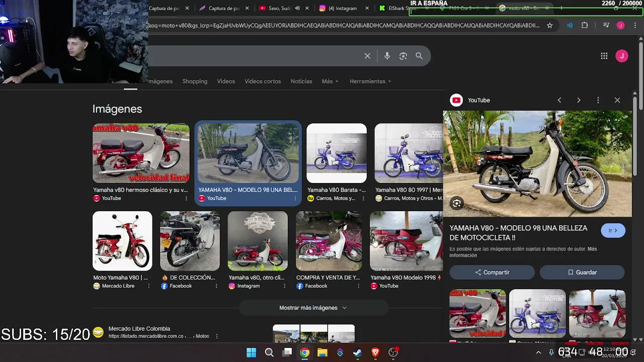
Task: Click the Compartir button
Action: tap(492, 273)
